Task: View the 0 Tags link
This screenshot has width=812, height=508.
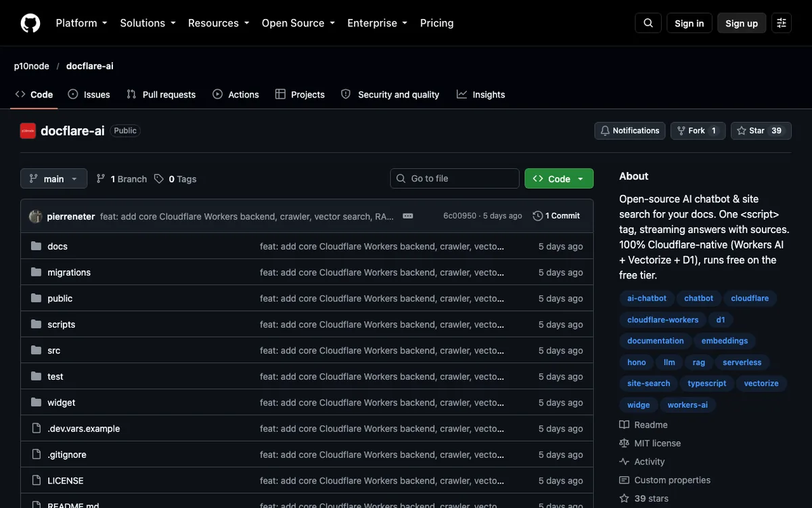Action: click(x=175, y=179)
